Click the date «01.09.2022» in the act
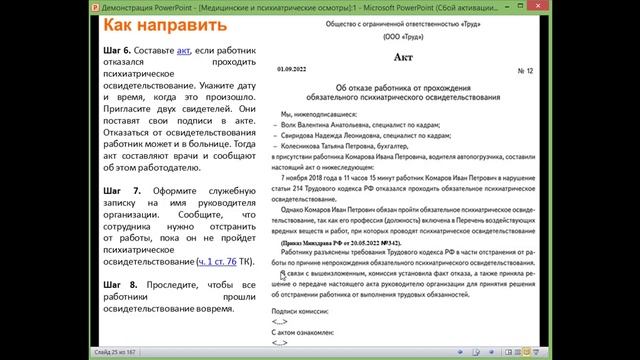 pyautogui.click(x=291, y=69)
